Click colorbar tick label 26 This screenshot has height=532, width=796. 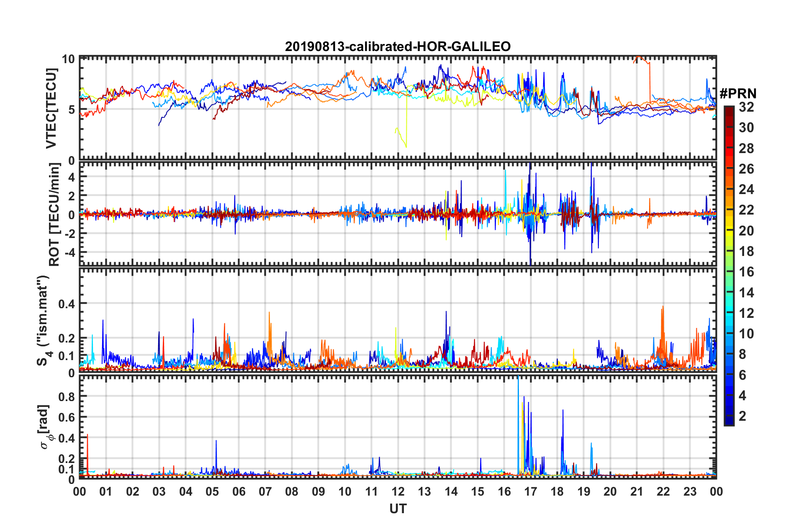point(746,169)
